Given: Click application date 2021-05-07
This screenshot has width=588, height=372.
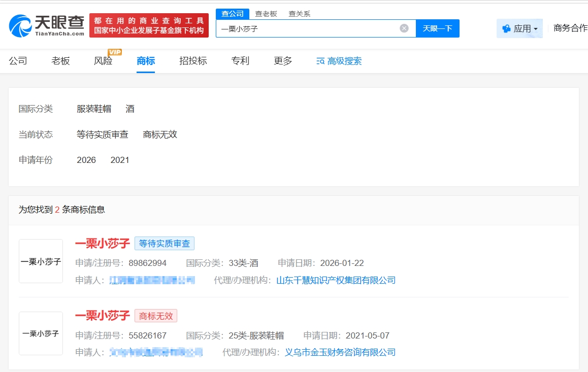Looking at the screenshot, I should [368, 335].
